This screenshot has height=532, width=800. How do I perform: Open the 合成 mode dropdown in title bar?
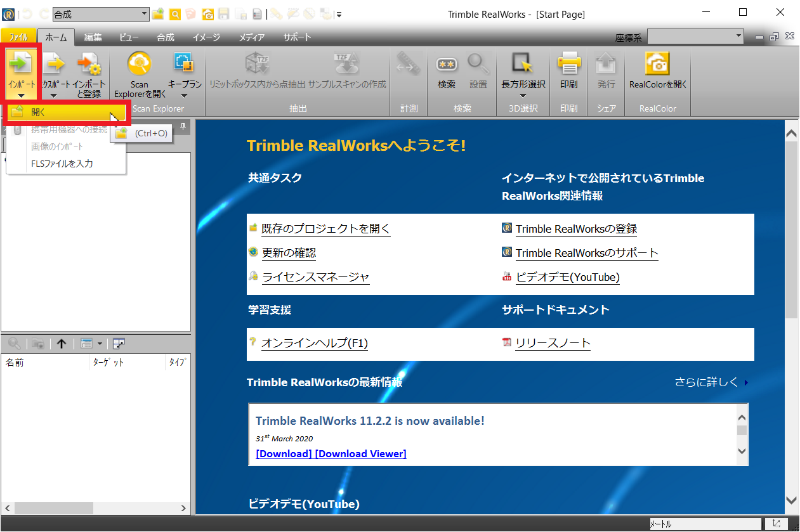point(144,14)
